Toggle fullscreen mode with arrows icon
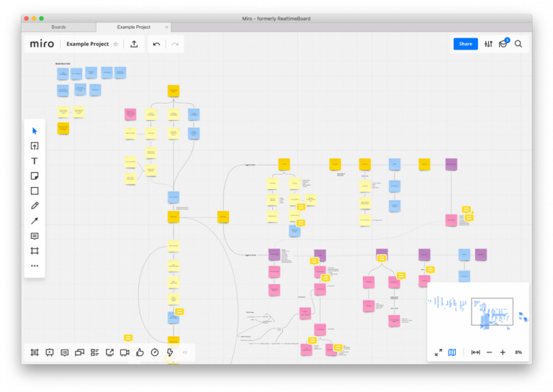Viewport: 553px width, 392px height. (x=438, y=352)
